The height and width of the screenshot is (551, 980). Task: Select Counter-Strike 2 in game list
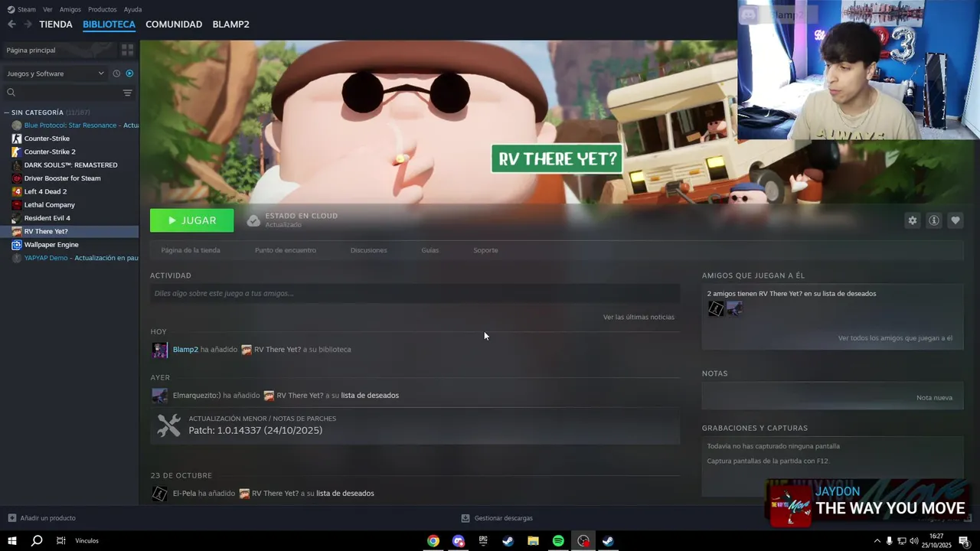pos(50,152)
